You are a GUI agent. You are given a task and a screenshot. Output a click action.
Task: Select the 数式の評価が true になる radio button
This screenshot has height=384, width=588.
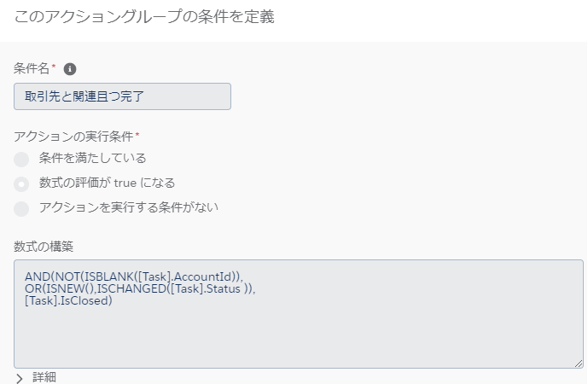pyautogui.click(x=21, y=184)
